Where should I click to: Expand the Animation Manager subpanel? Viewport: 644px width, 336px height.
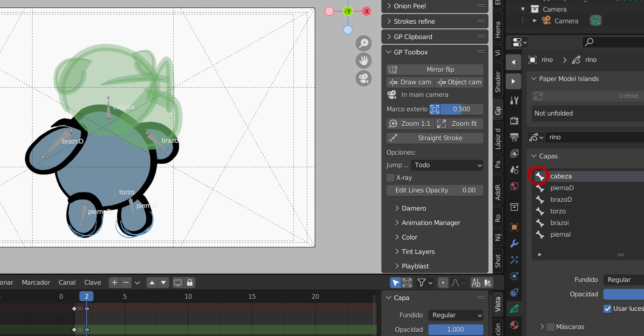click(431, 223)
